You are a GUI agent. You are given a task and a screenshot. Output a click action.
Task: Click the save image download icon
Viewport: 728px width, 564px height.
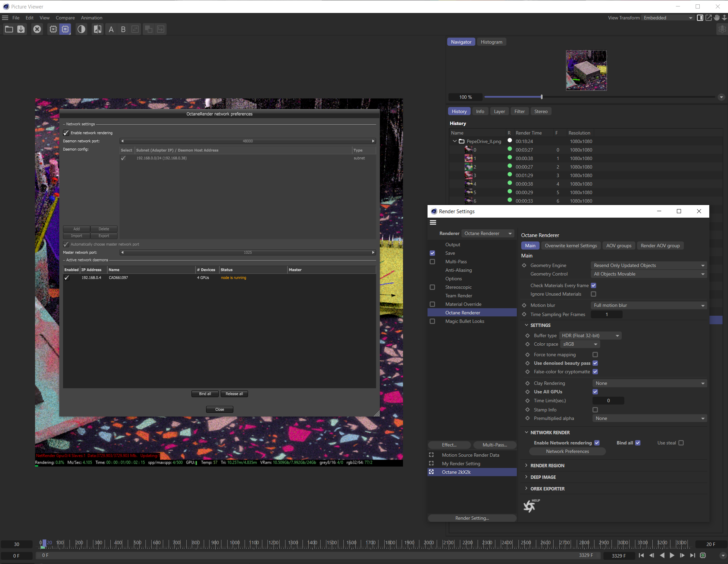coord(21,29)
